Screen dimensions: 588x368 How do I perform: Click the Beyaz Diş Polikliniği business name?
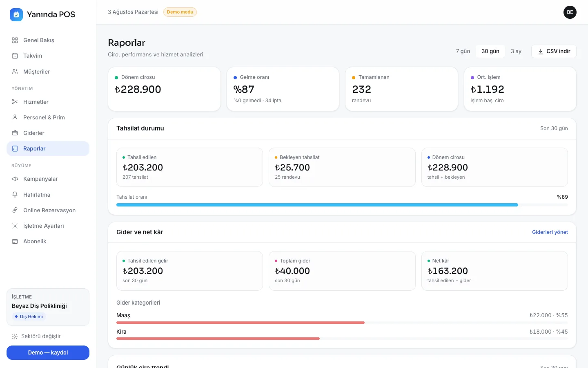[39, 306]
